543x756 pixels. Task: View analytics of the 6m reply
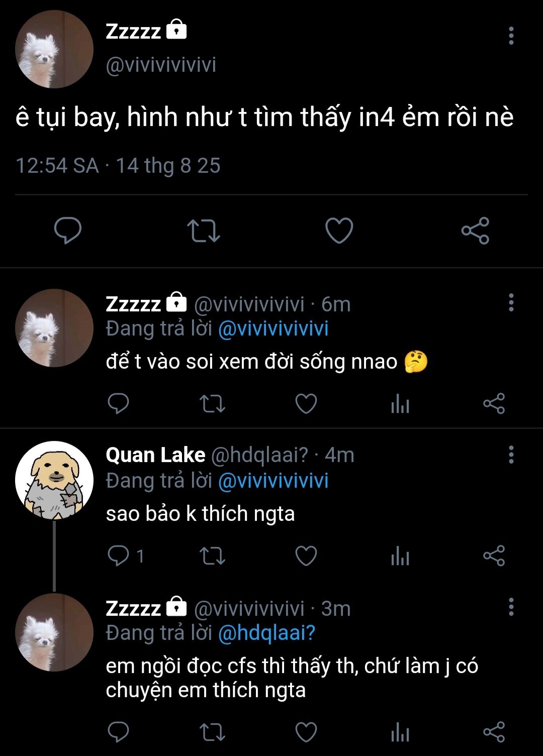400,404
